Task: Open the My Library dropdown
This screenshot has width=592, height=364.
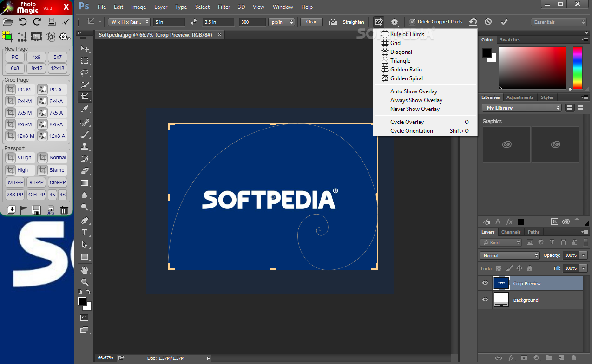Action: [x=522, y=108]
